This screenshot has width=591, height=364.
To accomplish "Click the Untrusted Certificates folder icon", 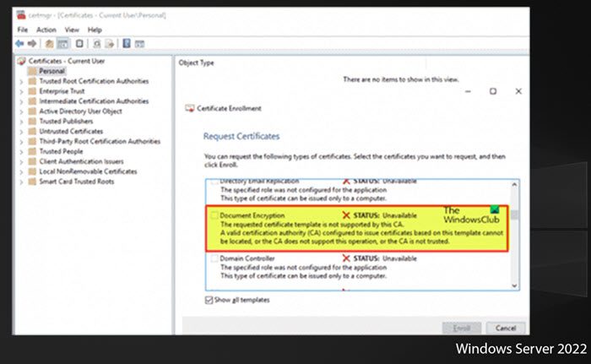I will [x=32, y=131].
